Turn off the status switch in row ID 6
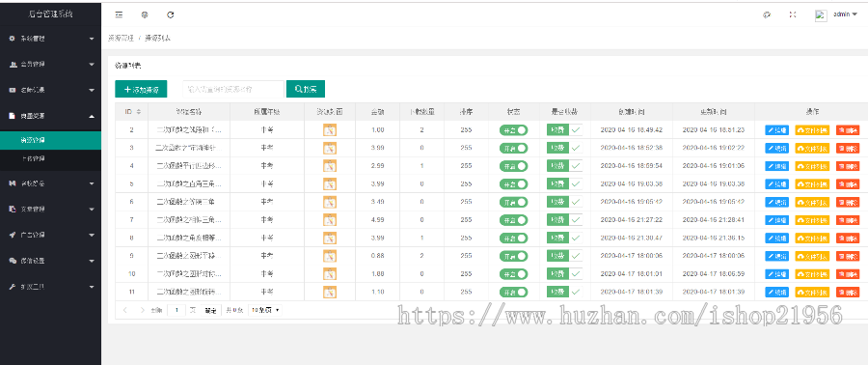 click(513, 202)
